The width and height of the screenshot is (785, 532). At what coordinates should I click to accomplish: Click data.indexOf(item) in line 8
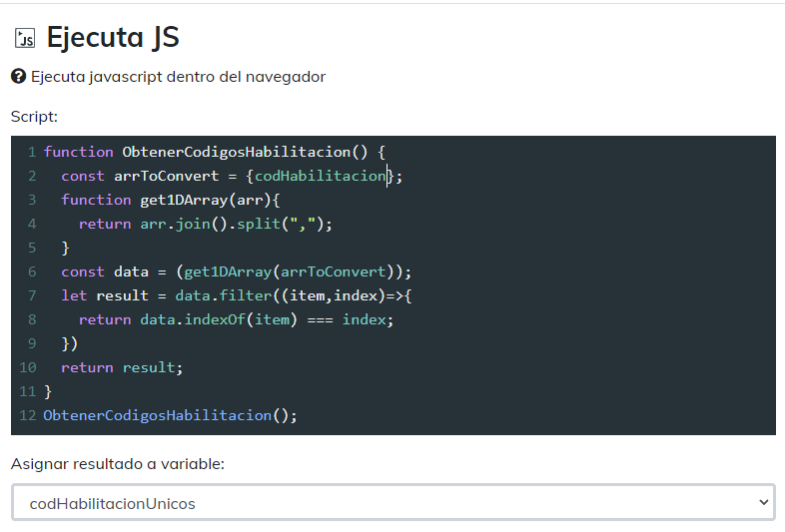[x=214, y=319]
